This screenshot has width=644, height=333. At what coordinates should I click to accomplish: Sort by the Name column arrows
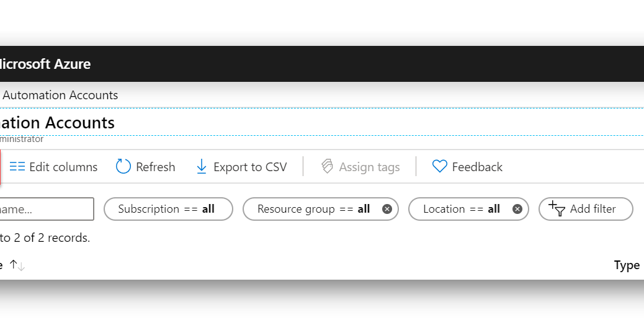pos(17,265)
